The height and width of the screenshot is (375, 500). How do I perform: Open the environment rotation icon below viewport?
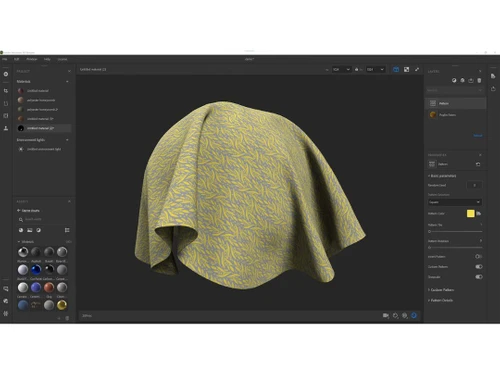(395, 315)
